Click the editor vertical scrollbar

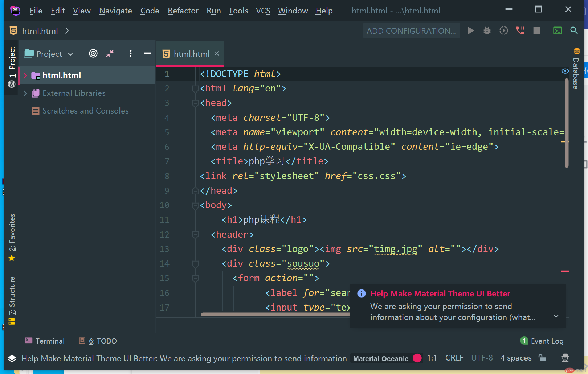point(567,123)
